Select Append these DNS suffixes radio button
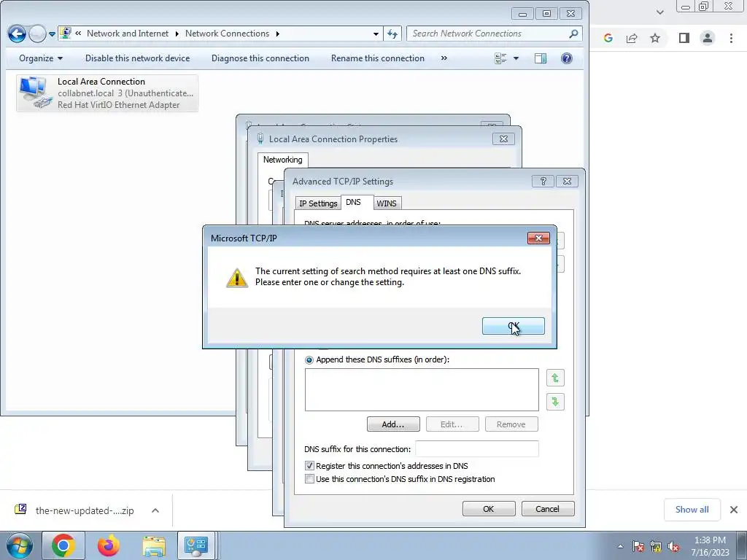The image size is (747, 560). 309,360
